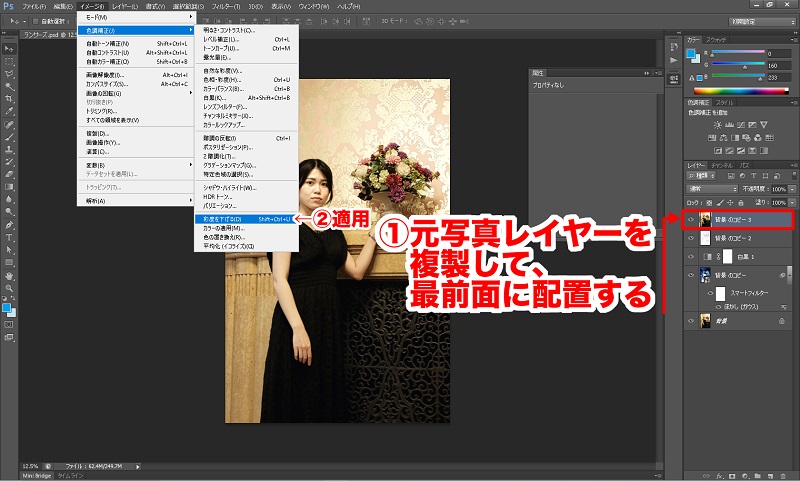The width and height of the screenshot is (800, 481).
Task: Select the Clone Stamp tool
Action: (x=9, y=149)
